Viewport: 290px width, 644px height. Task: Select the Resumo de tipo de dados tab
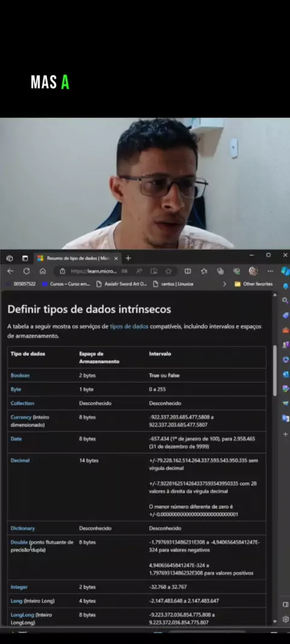(x=77, y=259)
